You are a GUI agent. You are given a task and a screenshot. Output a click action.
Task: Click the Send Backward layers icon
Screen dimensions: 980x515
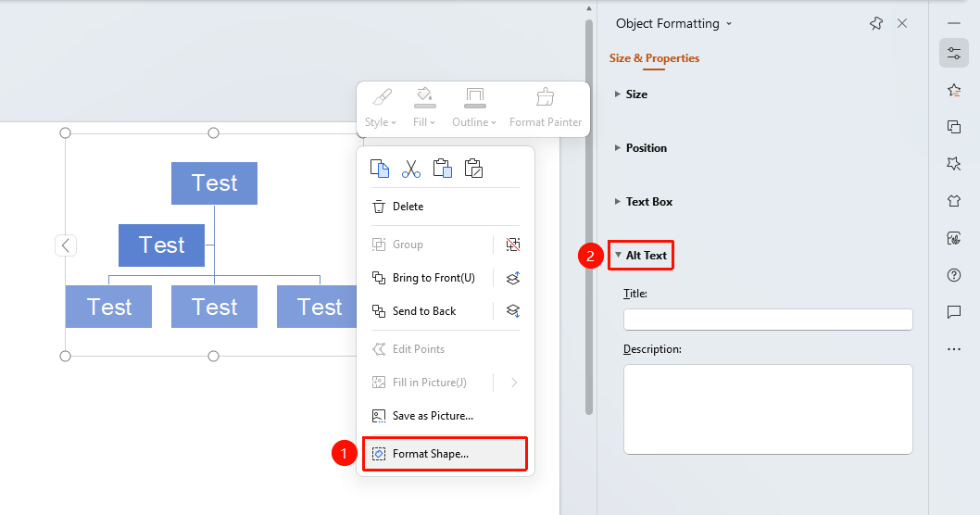(x=513, y=310)
